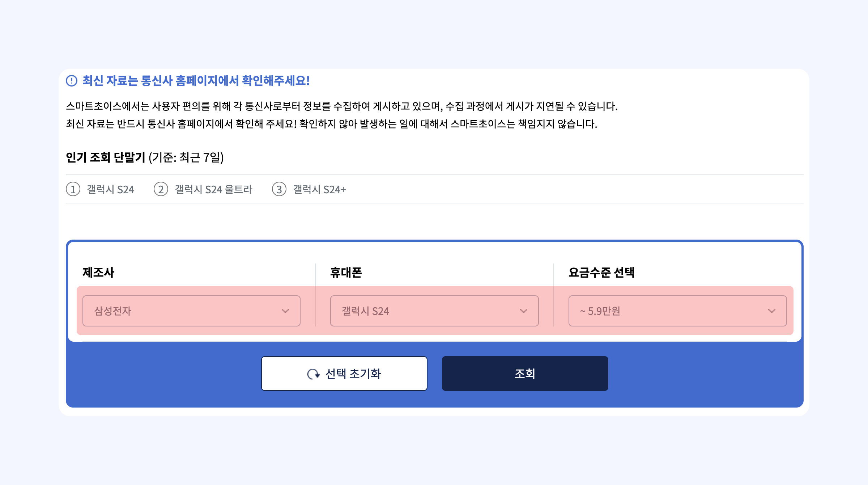Click the chevron icon in the 요금수준 dropdown
This screenshot has height=485, width=868.
tap(771, 311)
